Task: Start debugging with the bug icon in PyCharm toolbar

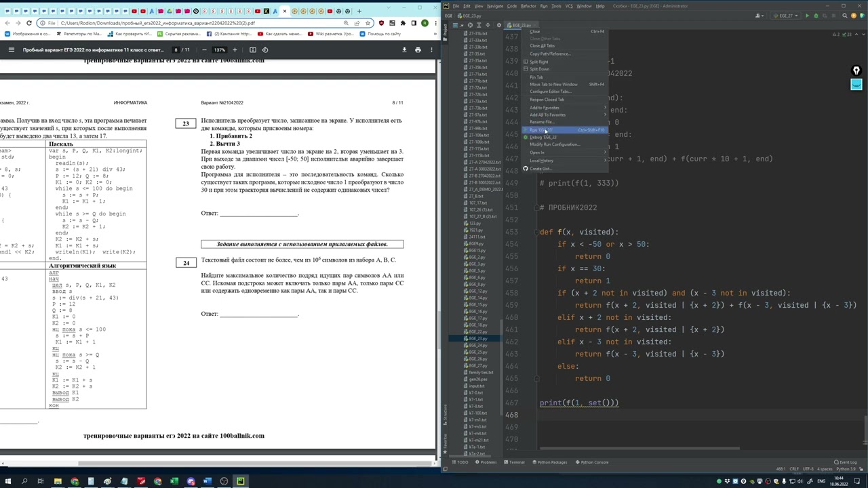Action: click(x=815, y=16)
